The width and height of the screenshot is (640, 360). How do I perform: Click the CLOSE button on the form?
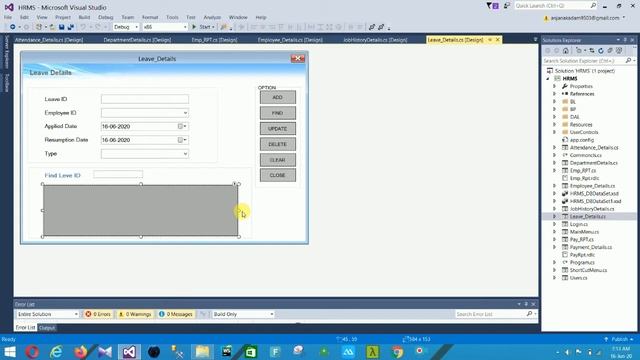(278, 175)
